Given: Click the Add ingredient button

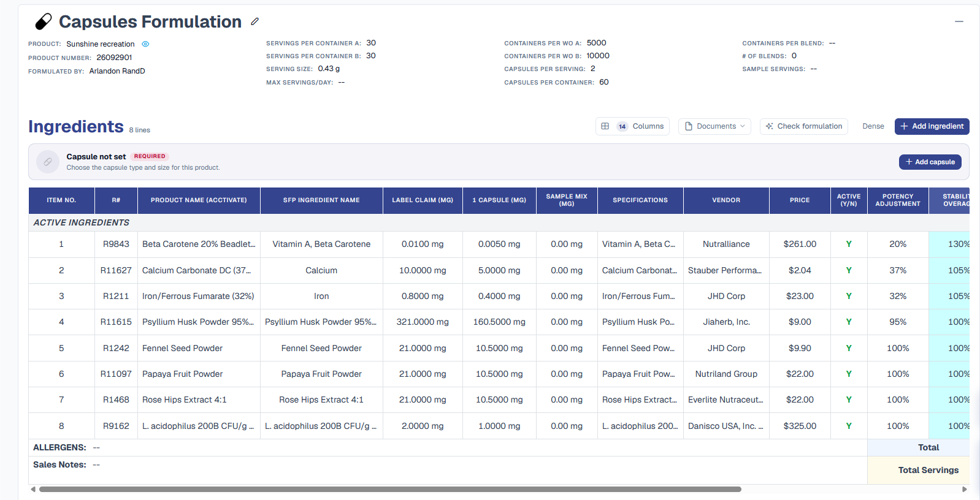Looking at the screenshot, I should pyautogui.click(x=932, y=126).
